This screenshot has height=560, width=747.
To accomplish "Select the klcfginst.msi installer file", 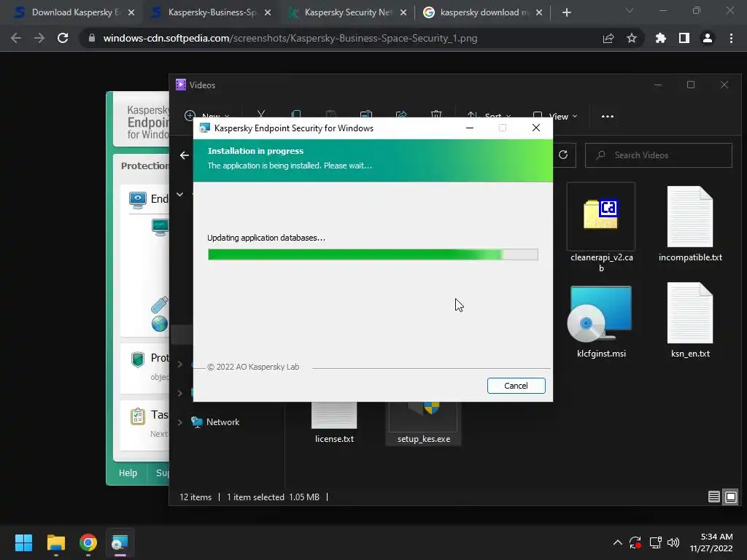I will [x=601, y=322].
